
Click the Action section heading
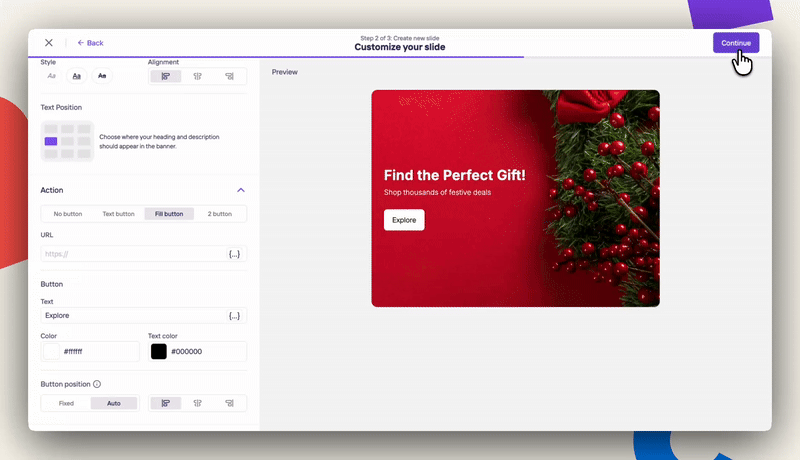(52, 190)
